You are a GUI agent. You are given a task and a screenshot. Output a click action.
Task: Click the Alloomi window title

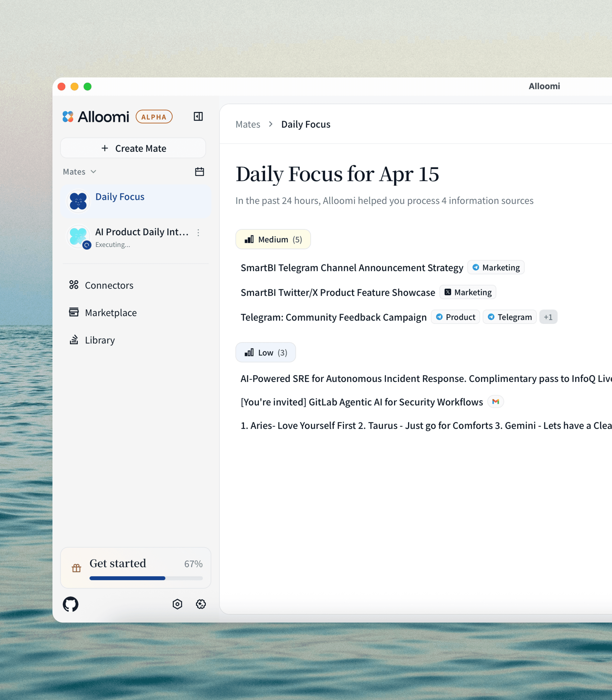pyautogui.click(x=544, y=86)
